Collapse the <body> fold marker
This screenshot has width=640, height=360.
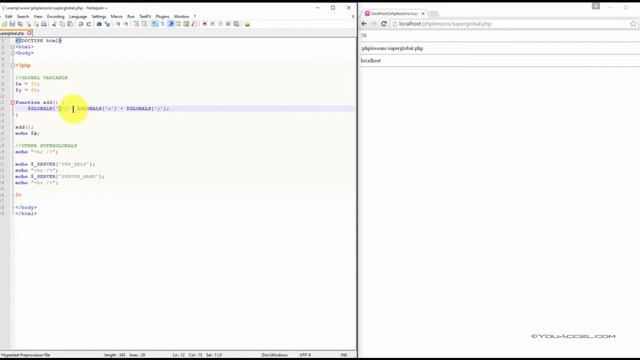[13, 53]
